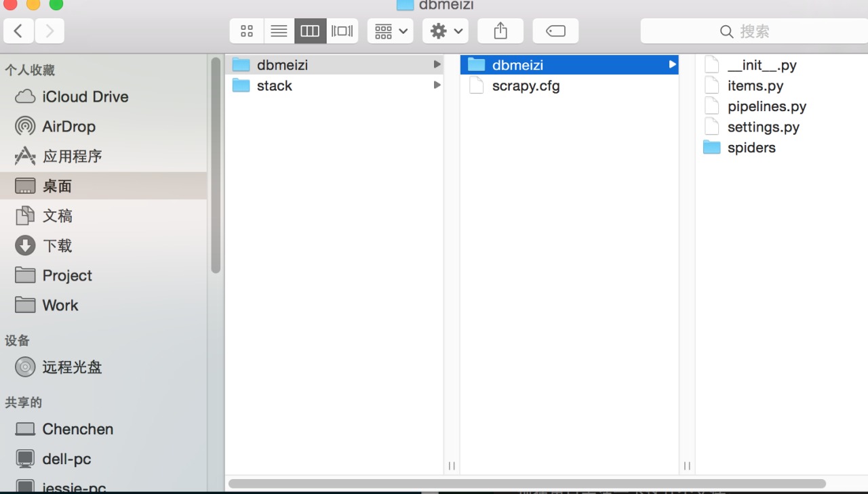The width and height of the screenshot is (868, 494).
Task: Click the Share button icon
Action: (x=500, y=31)
